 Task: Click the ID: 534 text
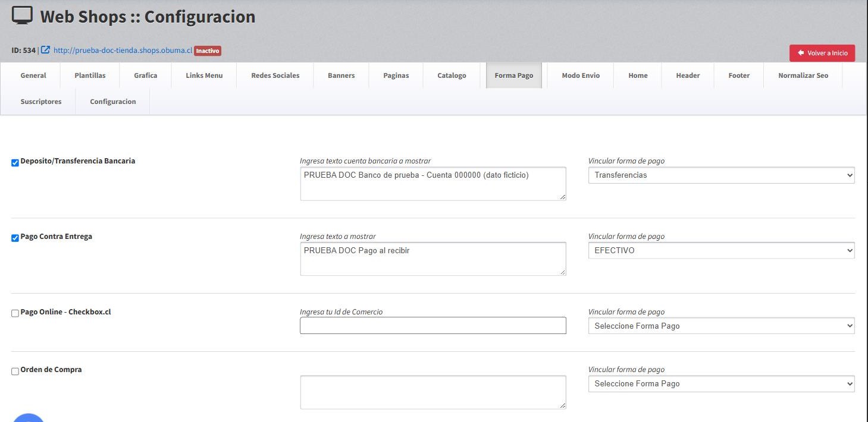24,51
